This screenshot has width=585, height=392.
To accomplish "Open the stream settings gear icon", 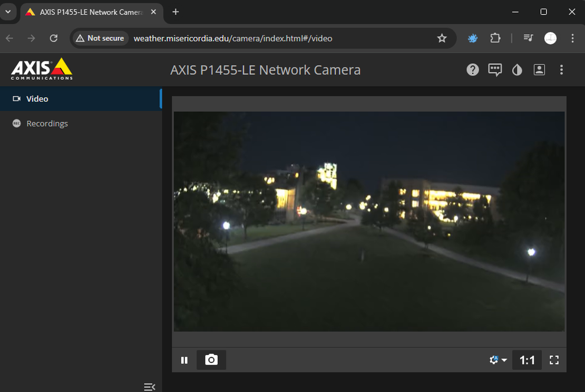I will tap(493, 360).
